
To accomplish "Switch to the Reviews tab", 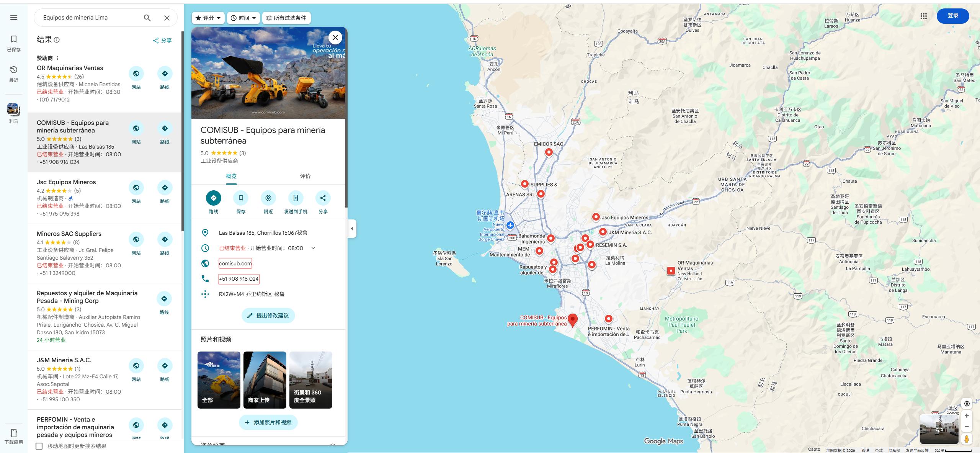I will [x=305, y=176].
